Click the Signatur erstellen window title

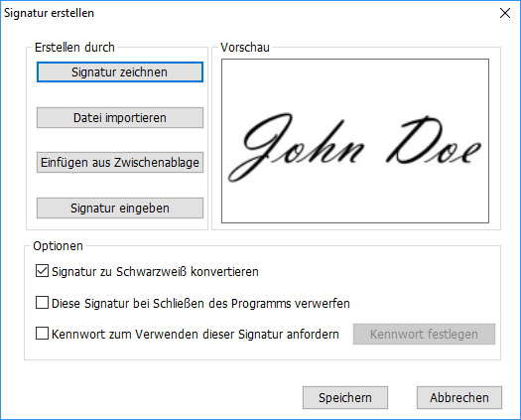tap(49, 13)
